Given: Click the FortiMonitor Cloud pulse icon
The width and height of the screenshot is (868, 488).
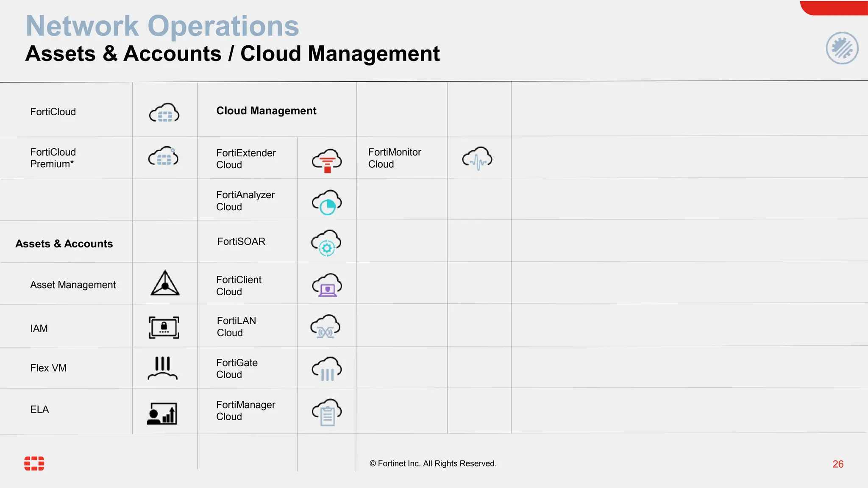Looking at the screenshot, I should [x=477, y=158].
